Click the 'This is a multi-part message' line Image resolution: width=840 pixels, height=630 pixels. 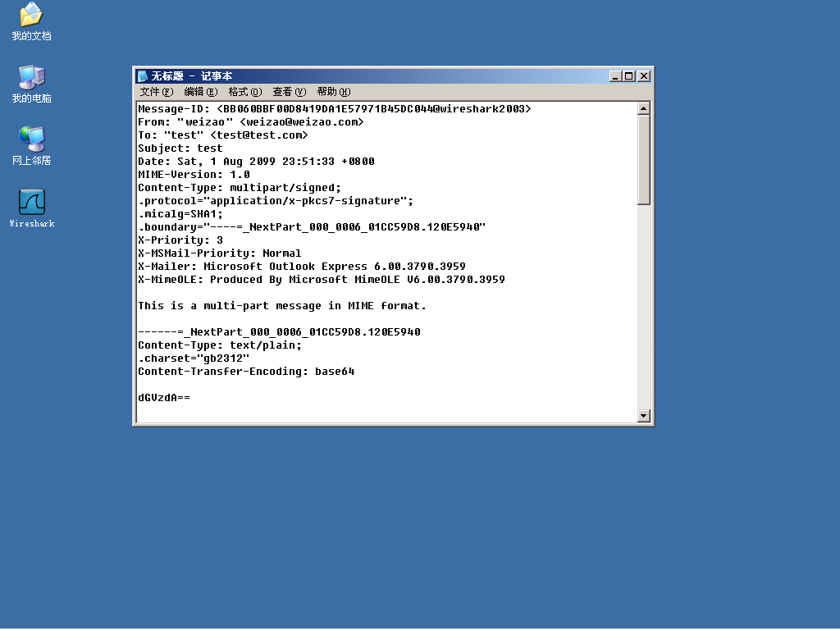tap(282, 306)
